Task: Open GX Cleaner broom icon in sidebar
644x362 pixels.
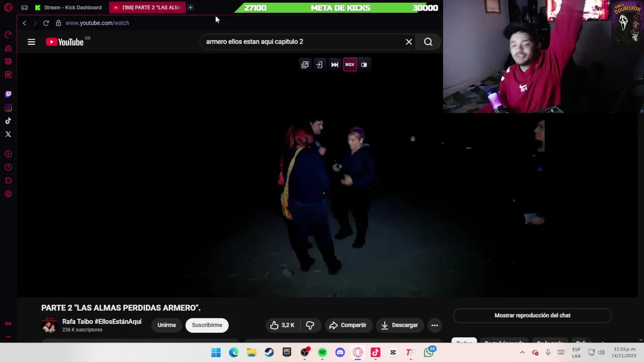Action: (8, 48)
